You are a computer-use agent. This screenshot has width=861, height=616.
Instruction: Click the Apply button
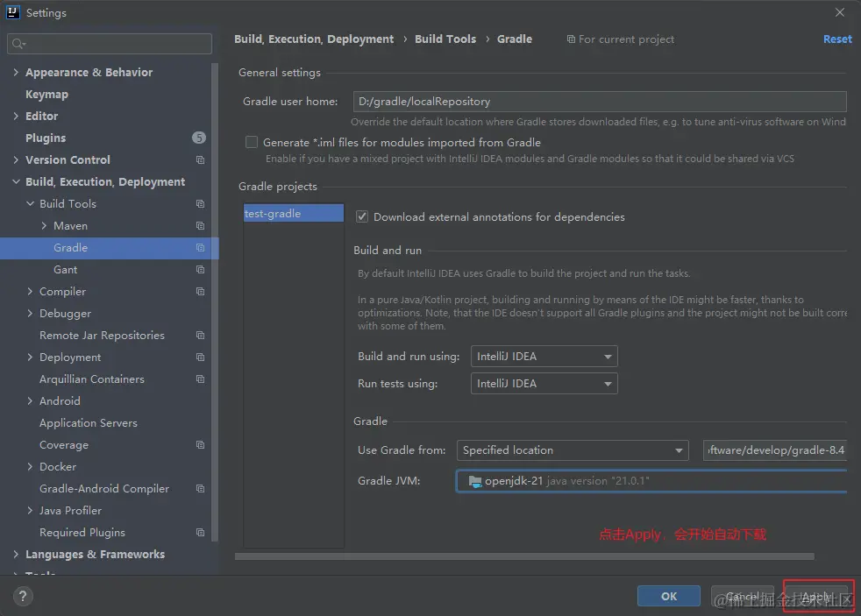(816, 596)
